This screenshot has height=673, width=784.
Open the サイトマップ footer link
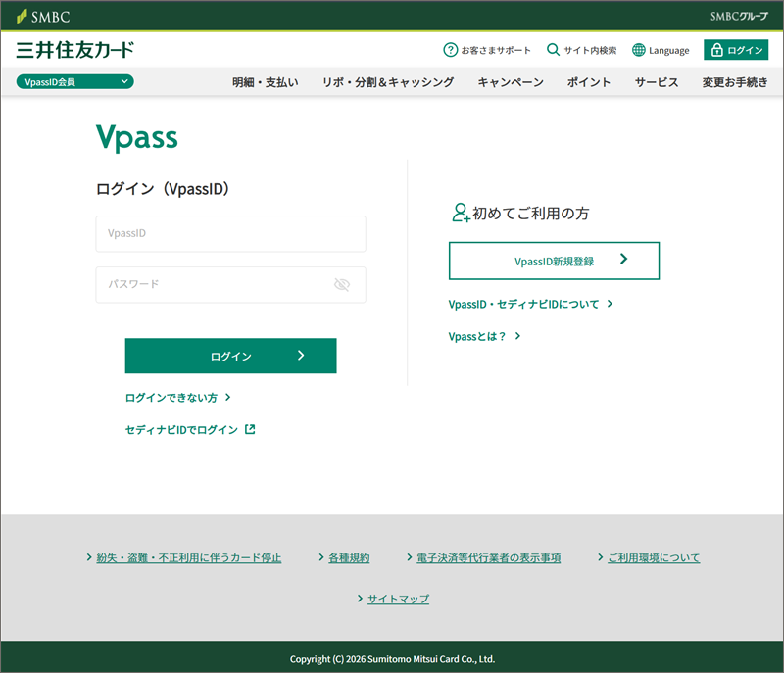tap(398, 599)
